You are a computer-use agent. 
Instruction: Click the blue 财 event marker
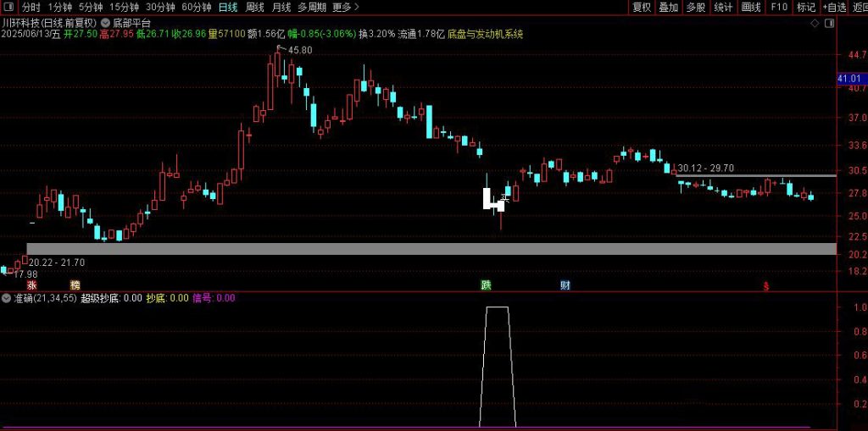(x=565, y=285)
